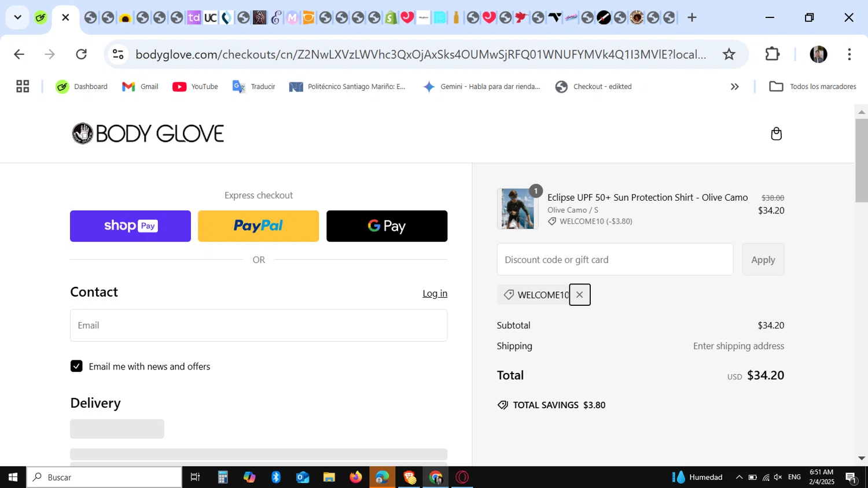This screenshot has width=868, height=488.
Task: Open the Chrome profile avatar
Action: pos(818,54)
